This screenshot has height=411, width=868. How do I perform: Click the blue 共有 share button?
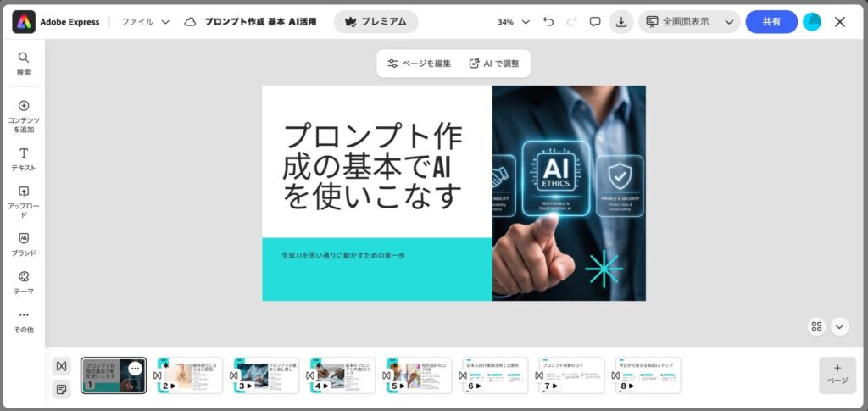771,22
